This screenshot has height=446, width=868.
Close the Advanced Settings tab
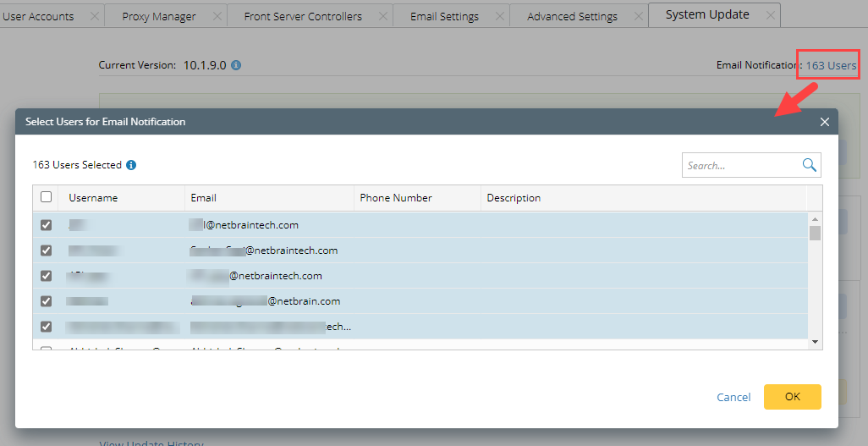638,16
